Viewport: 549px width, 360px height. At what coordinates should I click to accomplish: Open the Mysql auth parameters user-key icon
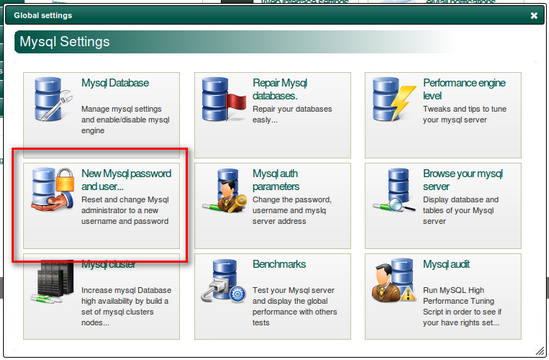(224, 190)
